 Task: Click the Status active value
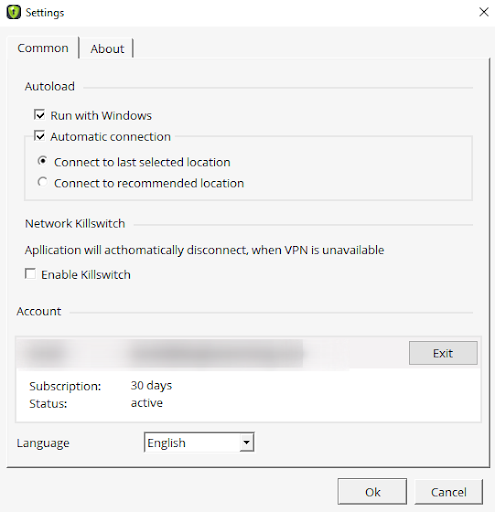click(x=147, y=403)
